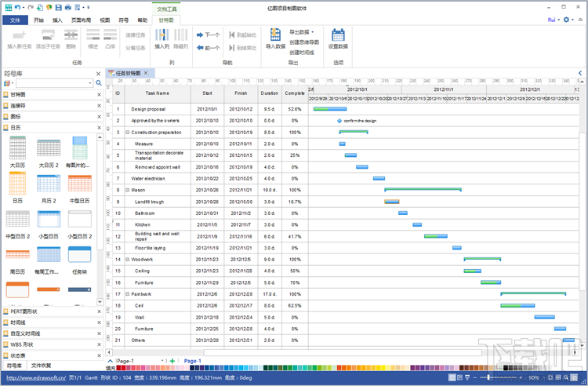This screenshot has width=588, height=386.
Task: Click the Delete task (删除) ribbon icon
Action: click(x=71, y=35)
